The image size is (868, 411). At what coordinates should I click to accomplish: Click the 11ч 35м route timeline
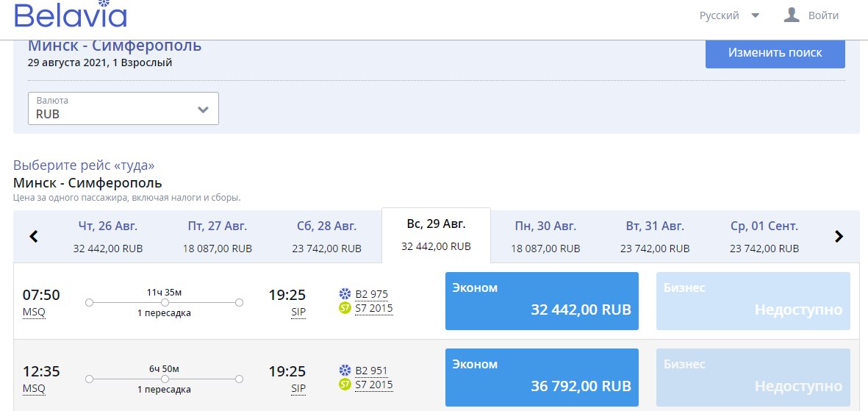click(x=165, y=302)
